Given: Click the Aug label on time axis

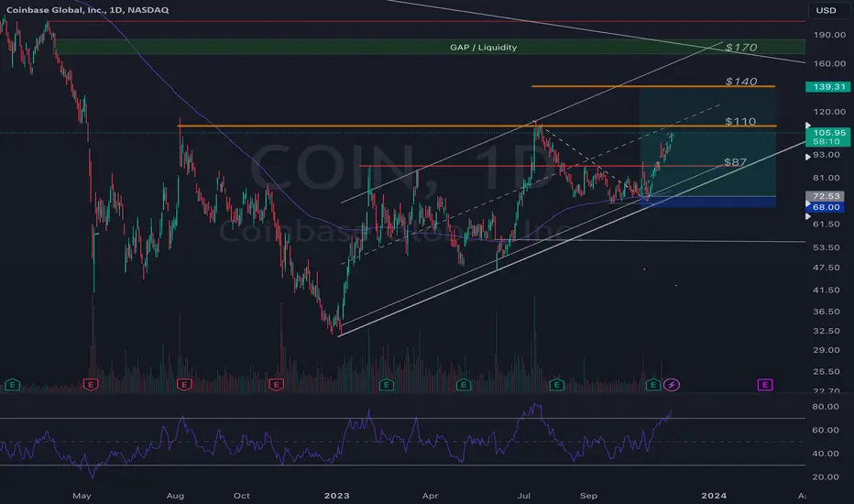Looking at the screenshot, I should point(175,496).
